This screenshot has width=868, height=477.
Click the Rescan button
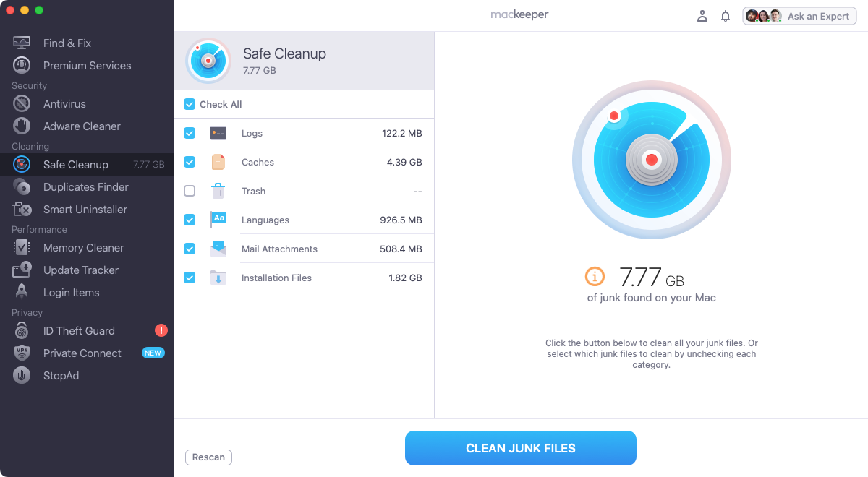click(x=208, y=457)
